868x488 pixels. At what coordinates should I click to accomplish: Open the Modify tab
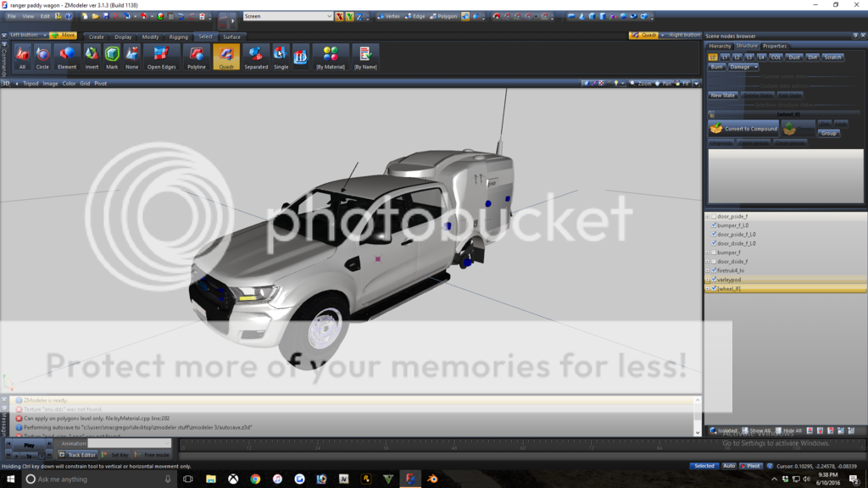[150, 37]
